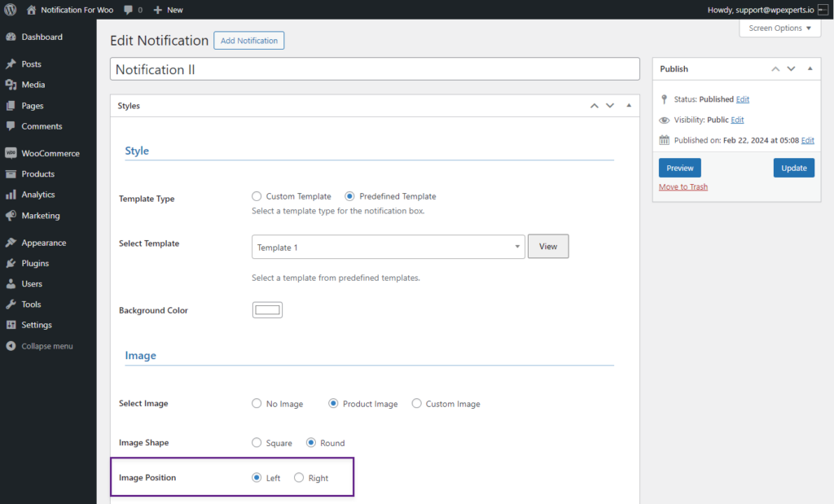This screenshot has width=834, height=504.
Task: Click Notification For Woo site name
Action: (77, 10)
